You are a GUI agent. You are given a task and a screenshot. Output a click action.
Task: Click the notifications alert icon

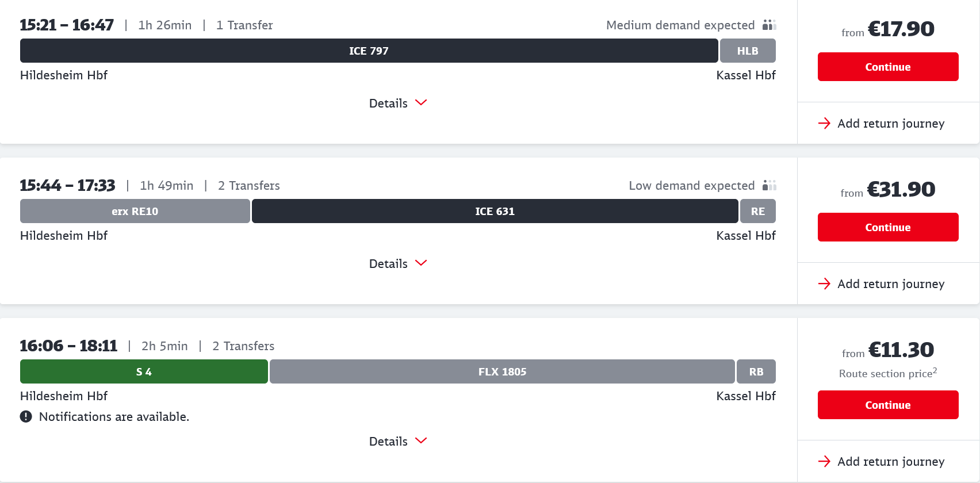[x=26, y=416]
